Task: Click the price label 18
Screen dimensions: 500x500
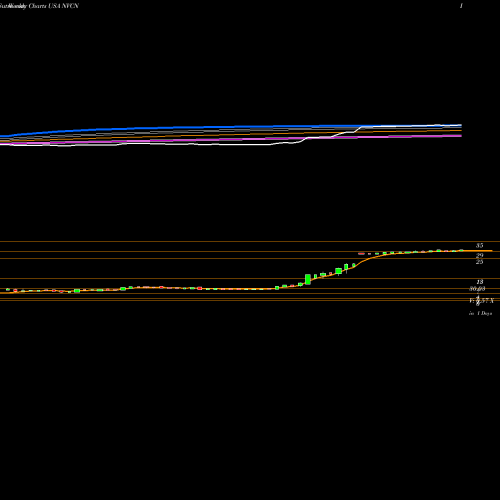Action: click(479, 282)
